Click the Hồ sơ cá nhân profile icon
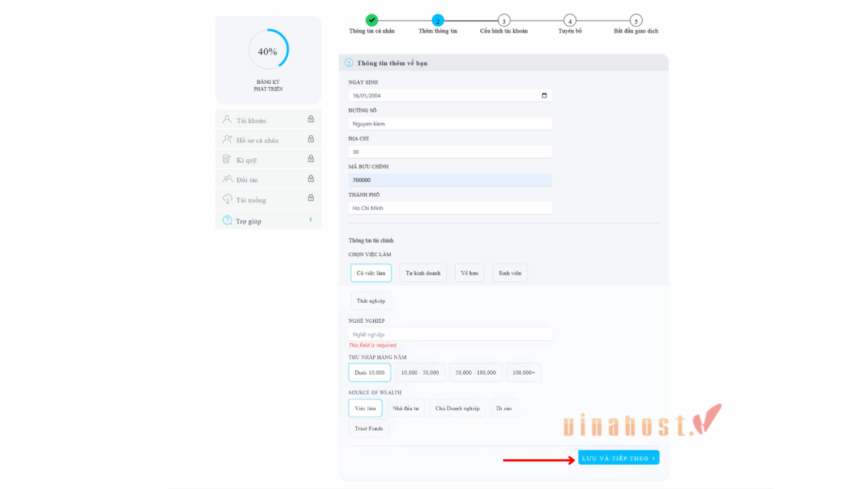The height and width of the screenshot is (489, 868). (x=227, y=140)
